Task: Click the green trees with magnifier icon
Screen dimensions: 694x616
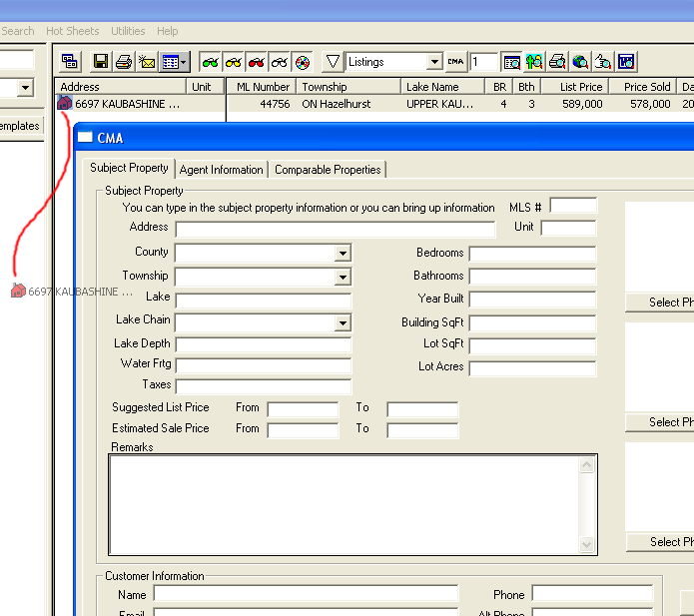Action: [x=534, y=62]
